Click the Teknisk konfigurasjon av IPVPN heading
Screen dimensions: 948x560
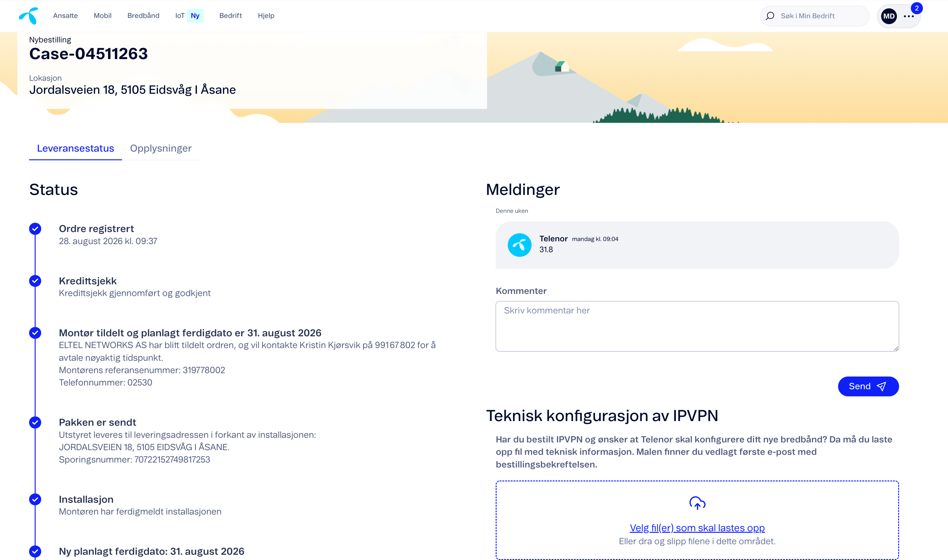coord(602,416)
